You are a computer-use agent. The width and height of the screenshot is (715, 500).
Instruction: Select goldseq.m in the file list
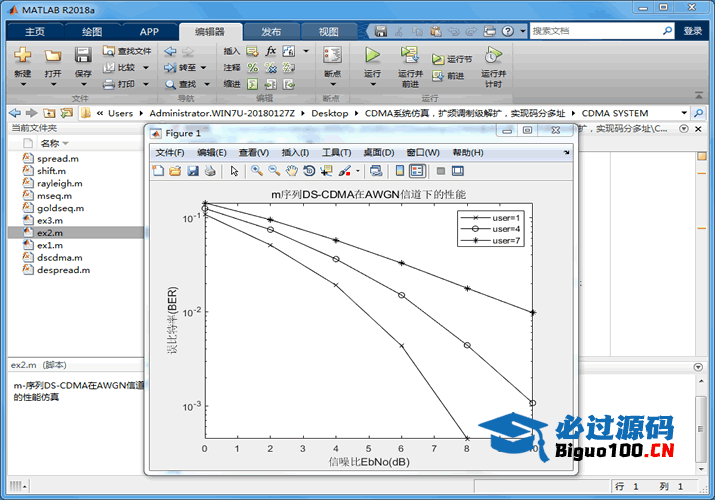(61, 208)
